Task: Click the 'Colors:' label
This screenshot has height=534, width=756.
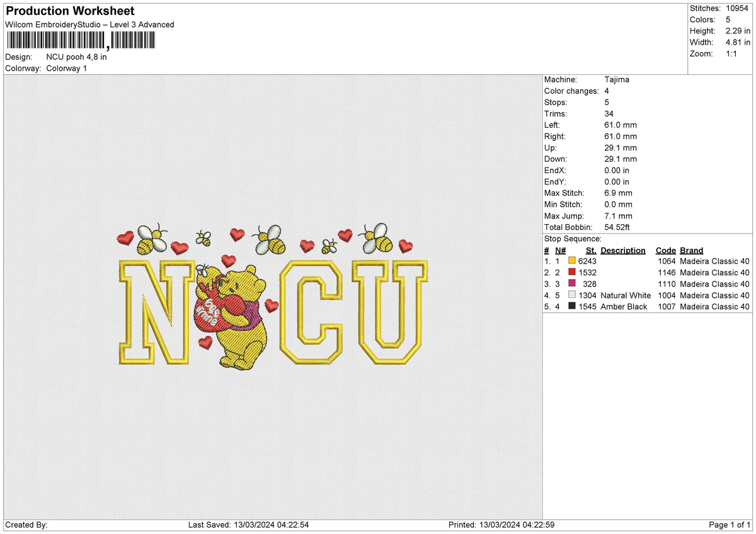Action: [702, 20]
